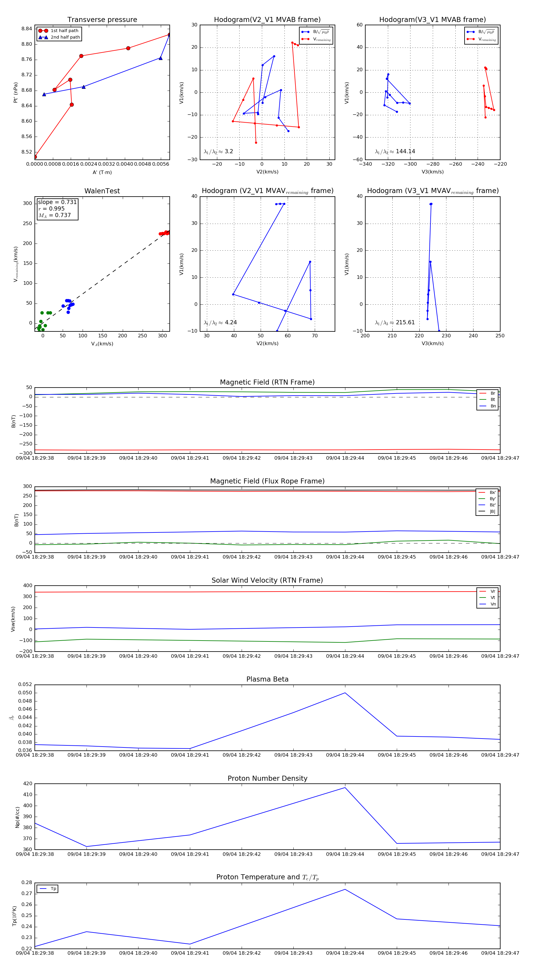Screen dimensions: 535x980
Task: Select the 'Vn' legend entry
Action: (x=487, y=604)
